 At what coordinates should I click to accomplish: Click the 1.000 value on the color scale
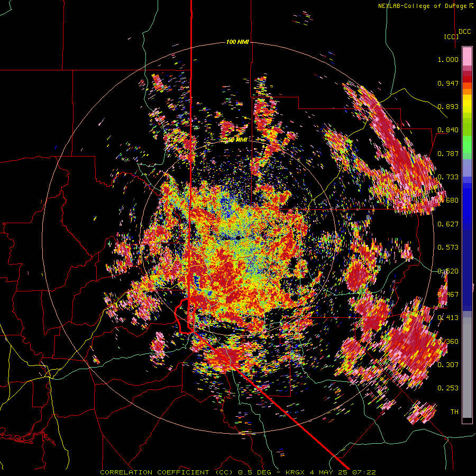(x=448, y=59)
